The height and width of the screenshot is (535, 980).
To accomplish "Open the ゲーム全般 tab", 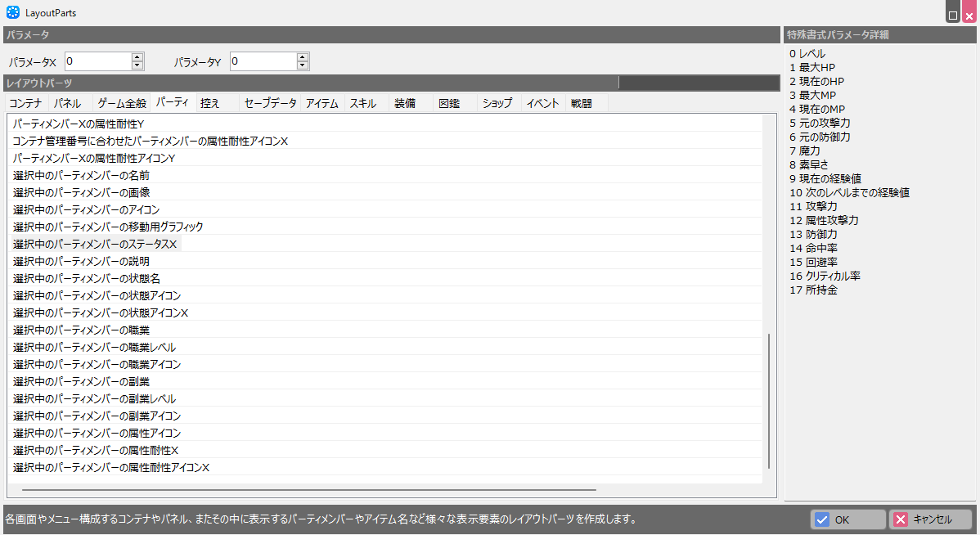I will 122,103.
